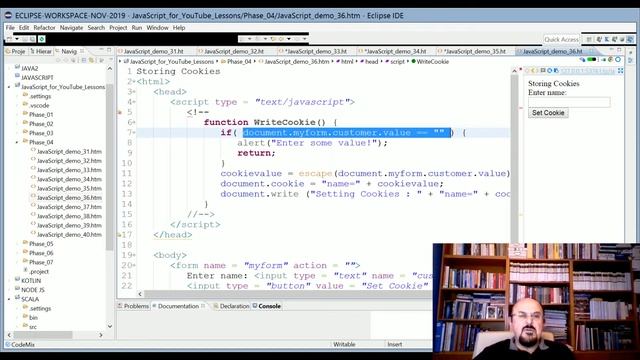640x360 pixels.
Task: Toggle the green switch in the editor toolbar
Action: tap(591, 60)
